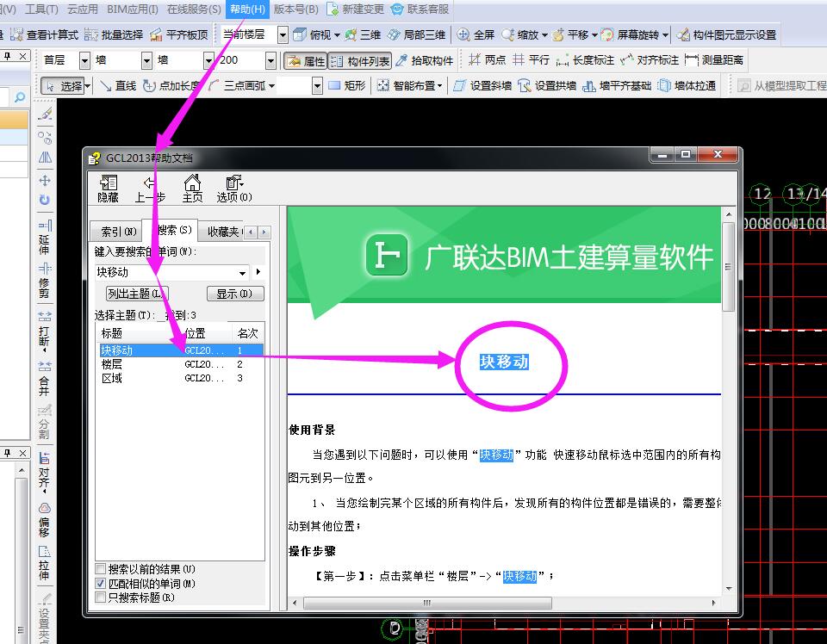Click 设置斜墙 sloped wall tool
Image resolution: width=827 pixels, height=644 pixels.
tap(482, 85)
